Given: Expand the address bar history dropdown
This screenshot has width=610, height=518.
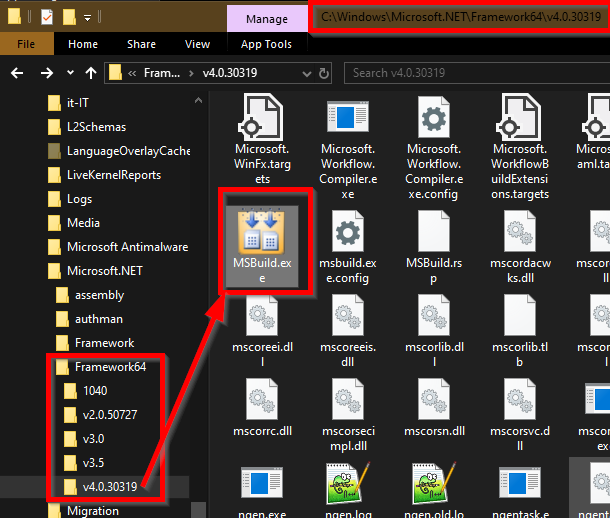Looking at the screenshot, I should (x=307, y=73).
